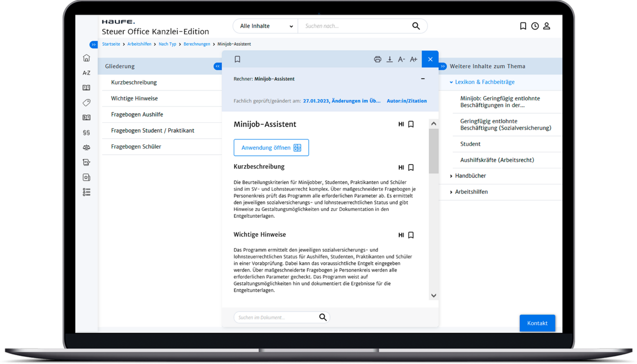Click the printer icon in the document toolbar
This screenshot has height=364, width=637.
[377, 59]
